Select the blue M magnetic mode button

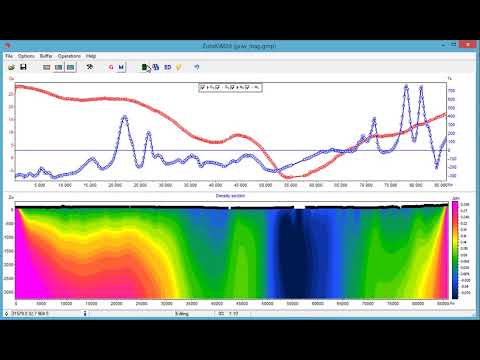[121, 67]
